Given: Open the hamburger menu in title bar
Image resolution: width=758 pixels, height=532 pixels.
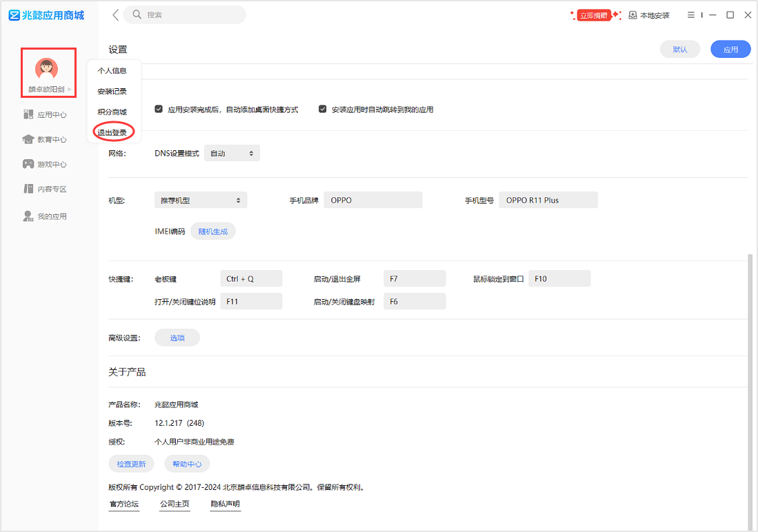Looking at the screenshot, I should [x=690, y=15].
